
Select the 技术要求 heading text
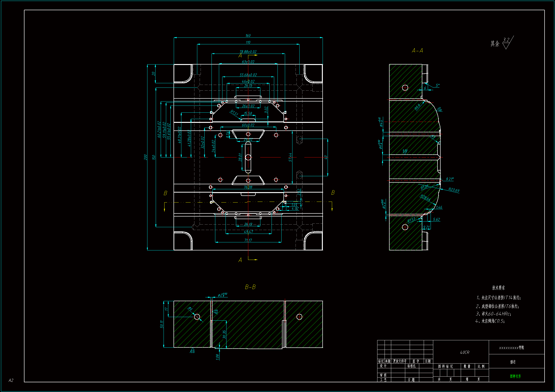499,288
